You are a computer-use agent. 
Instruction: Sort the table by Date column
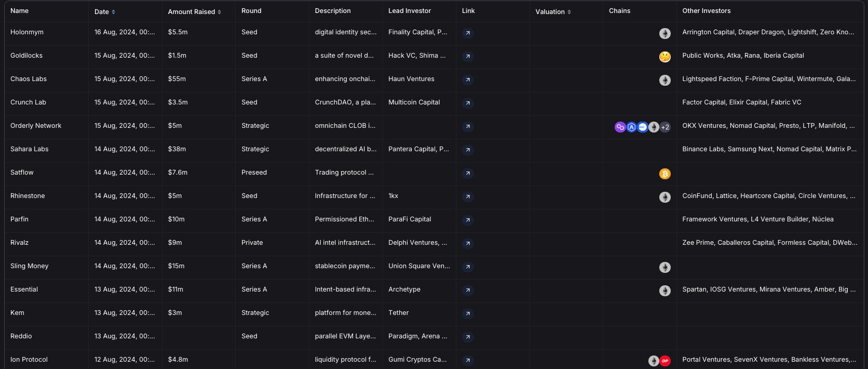click(105, 11)
